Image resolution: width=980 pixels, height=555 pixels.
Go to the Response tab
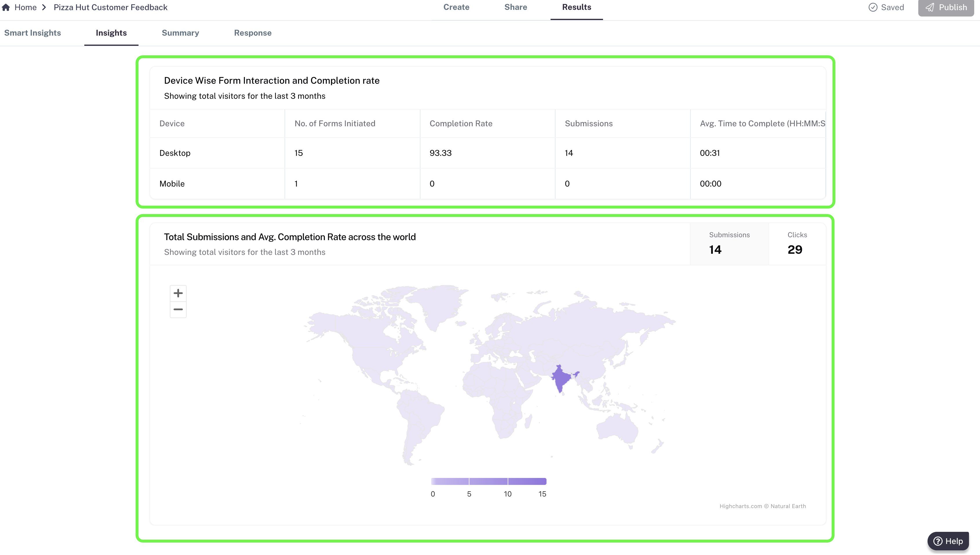pyautogui.click(x=252, y=33)
